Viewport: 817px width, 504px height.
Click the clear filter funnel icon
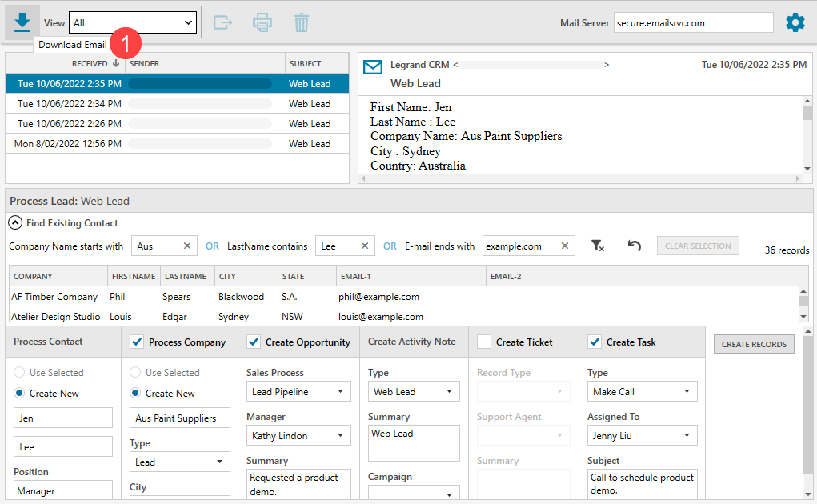(598, 246)
